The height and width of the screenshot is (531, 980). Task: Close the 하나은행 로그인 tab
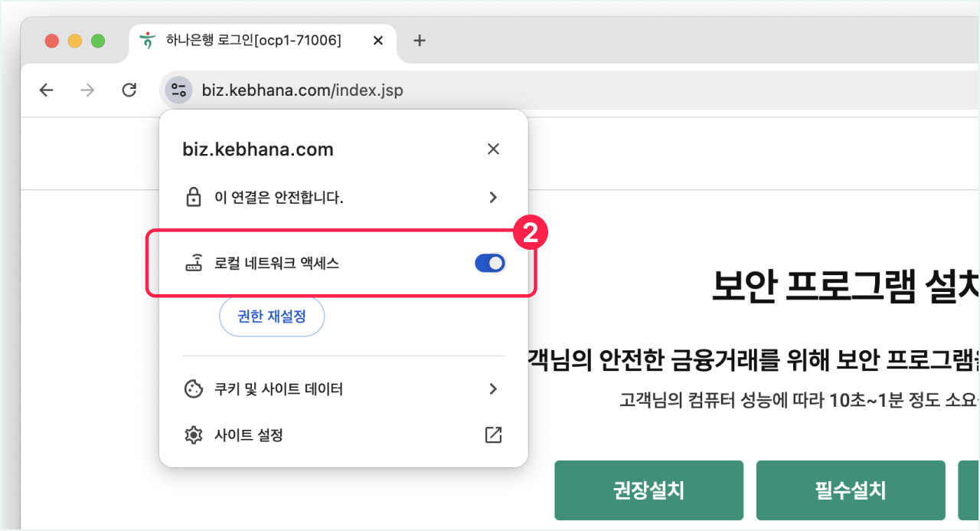coord(377,41)
